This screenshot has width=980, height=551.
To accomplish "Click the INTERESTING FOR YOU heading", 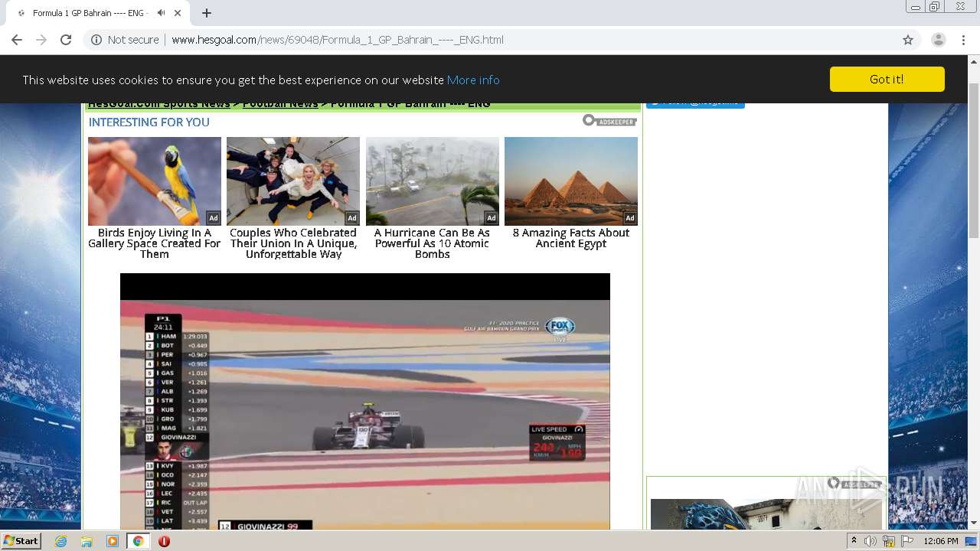I will (149, 122).
